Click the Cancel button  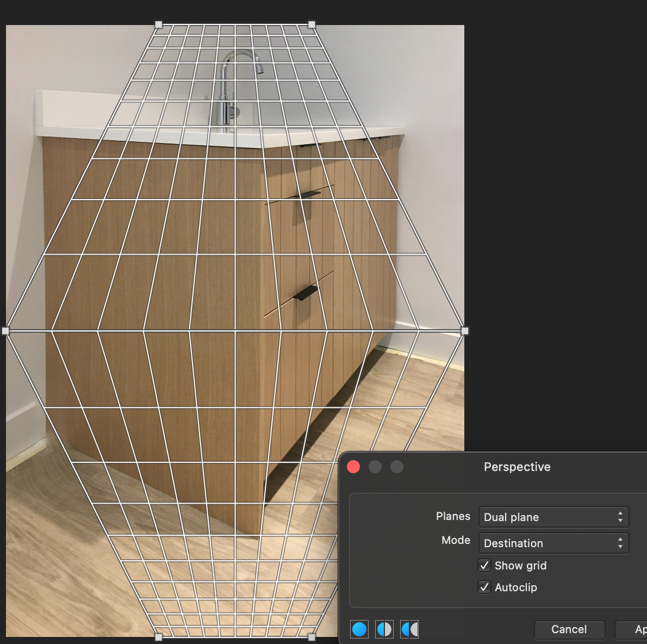click(569, 629)
